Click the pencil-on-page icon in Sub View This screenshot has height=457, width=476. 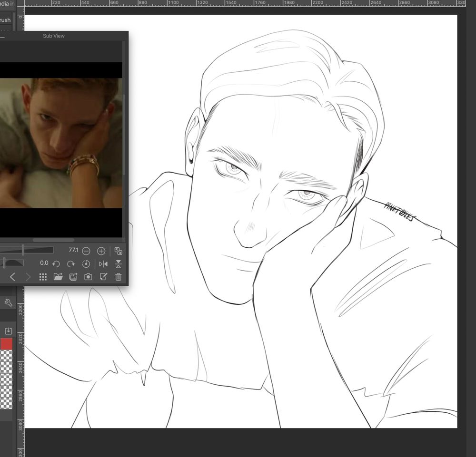[x=103, y=277]
